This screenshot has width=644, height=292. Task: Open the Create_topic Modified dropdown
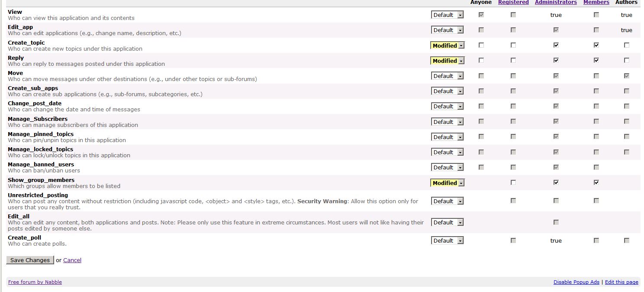click(448, 45)
